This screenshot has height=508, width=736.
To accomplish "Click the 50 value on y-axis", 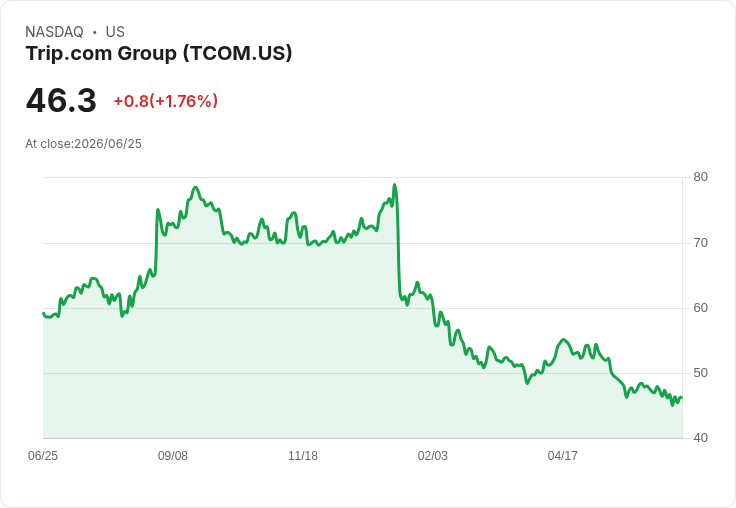I will pos(700,373).
